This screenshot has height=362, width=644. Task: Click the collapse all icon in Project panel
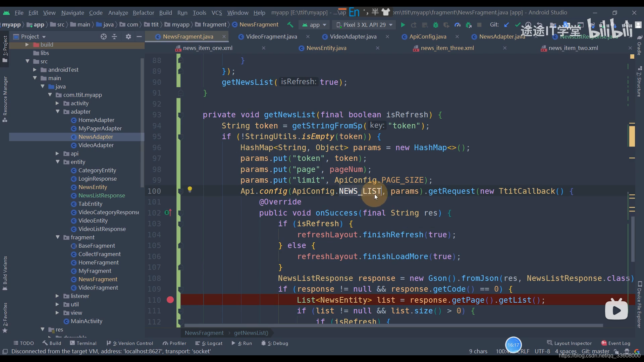tap(114, 37)
